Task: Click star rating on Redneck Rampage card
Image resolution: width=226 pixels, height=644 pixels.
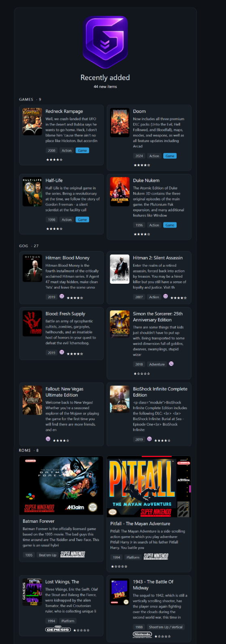Action: tap(54, 160)
